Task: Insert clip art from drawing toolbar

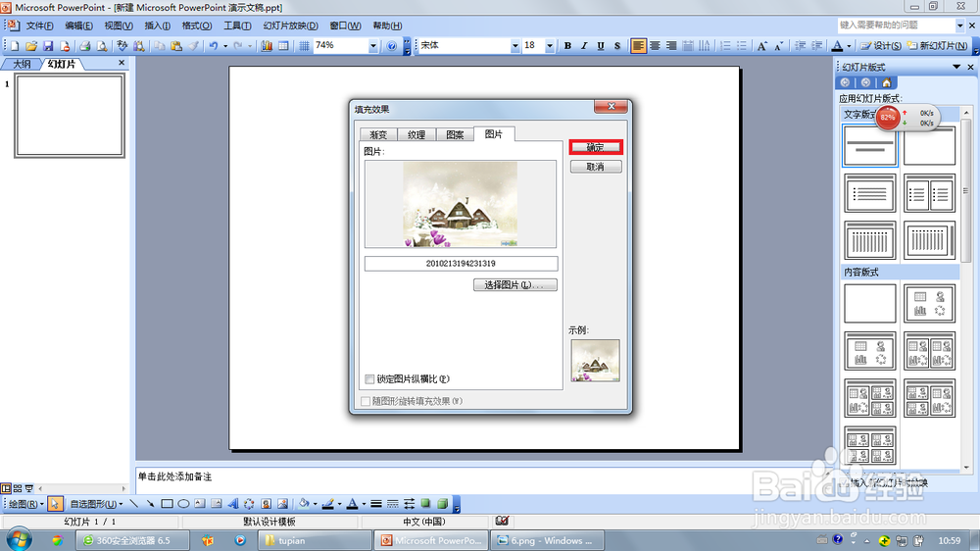Action: 267,504
